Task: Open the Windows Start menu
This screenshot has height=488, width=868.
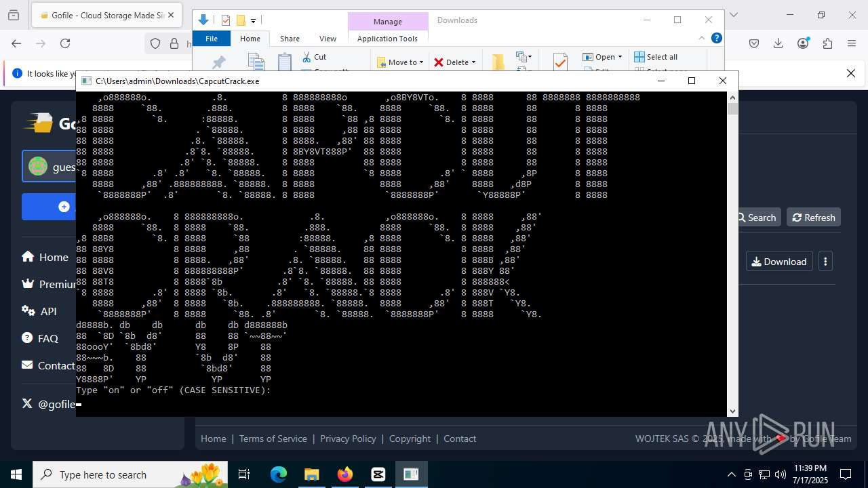Action: pos(16,474)
